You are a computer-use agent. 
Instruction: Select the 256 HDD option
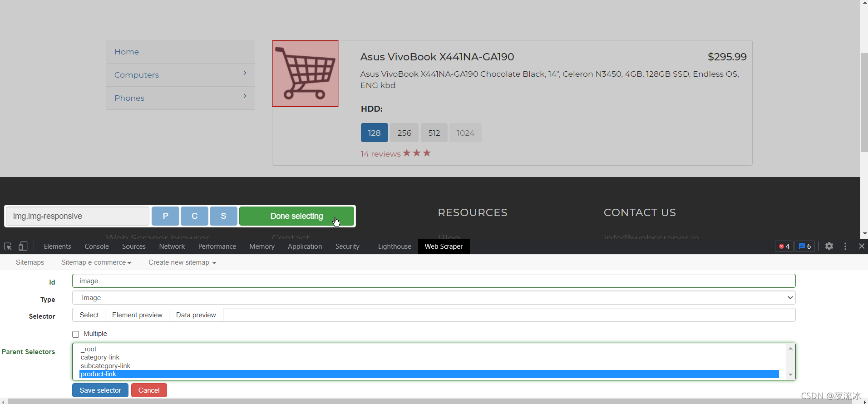click(x=404, y=133)
